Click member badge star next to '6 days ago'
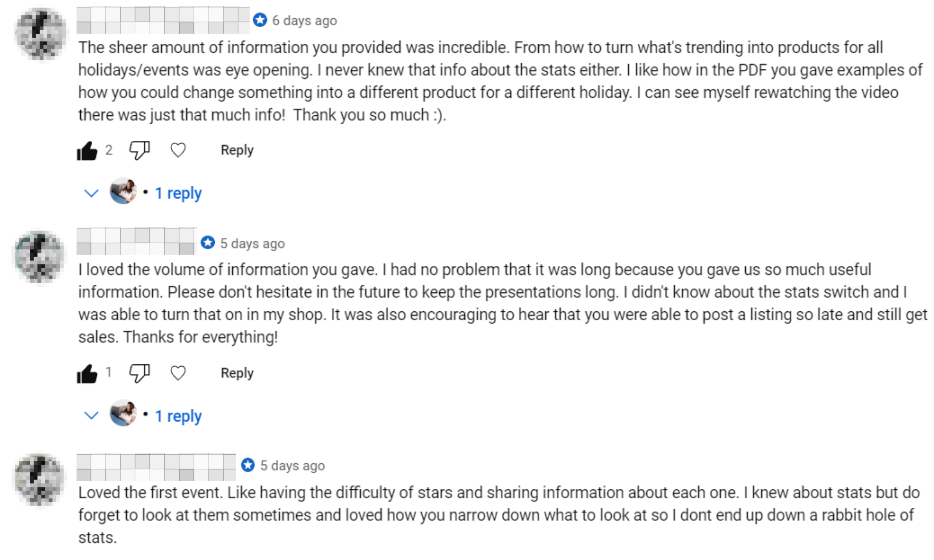This screenshot has width=934, height=560. coord(260,20)
